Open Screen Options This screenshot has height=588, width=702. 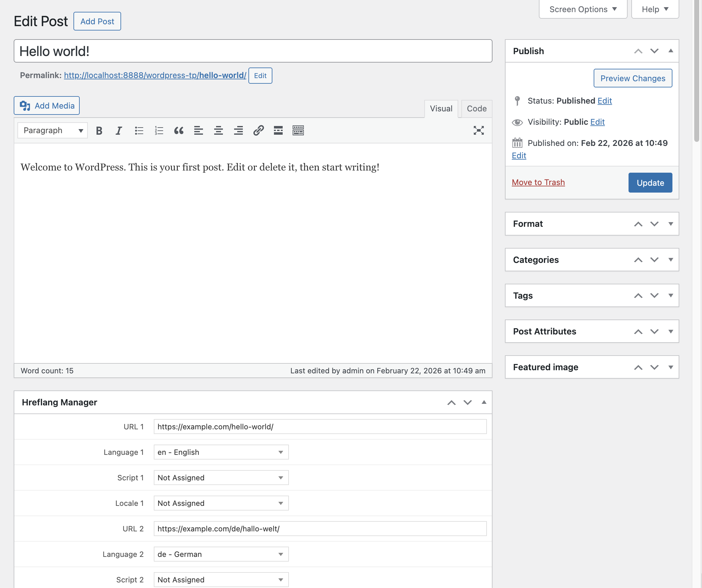click(x=582, y=9)
